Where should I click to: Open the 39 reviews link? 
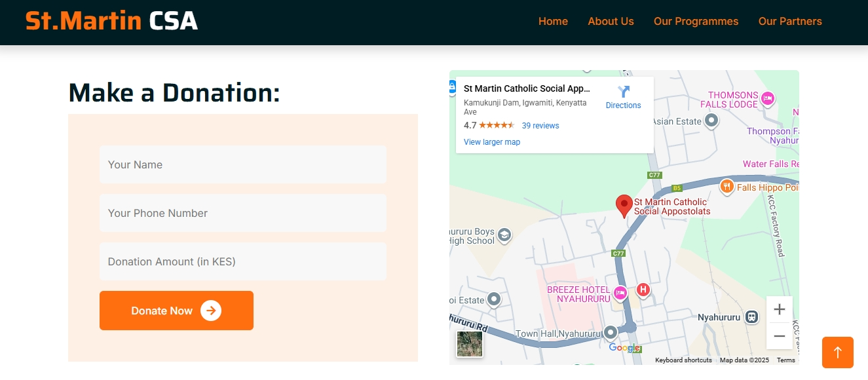(540, 126)
